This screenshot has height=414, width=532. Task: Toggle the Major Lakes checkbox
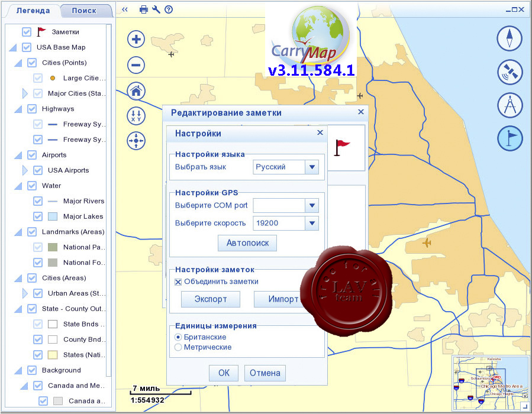coord(38,216)
